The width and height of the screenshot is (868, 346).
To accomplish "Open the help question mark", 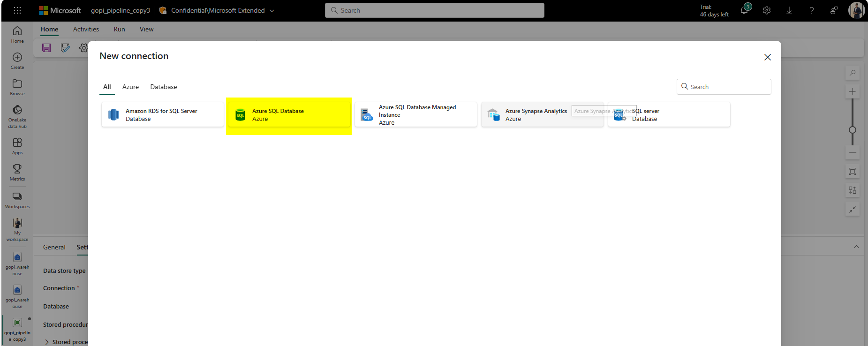I will 812,10.
